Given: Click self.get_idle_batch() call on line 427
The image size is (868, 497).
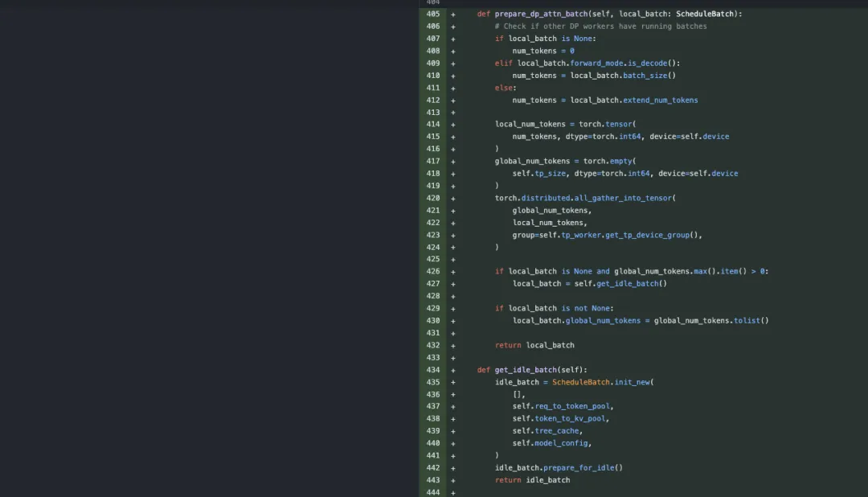Looking at the screenshot, I should [x=620, y=284].
